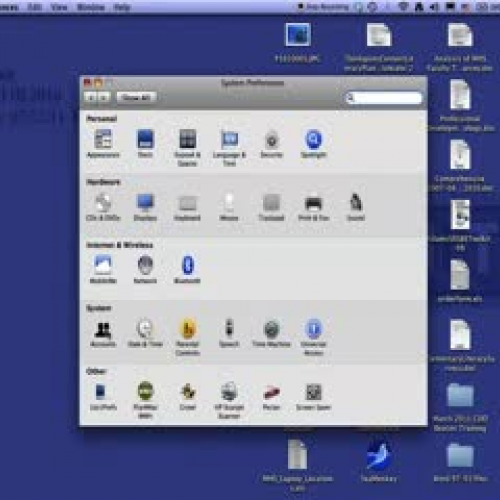Open Trackpad preferences
Image resolution: width=500 pixels, height=500 pixels.
[x=271, y=207]
